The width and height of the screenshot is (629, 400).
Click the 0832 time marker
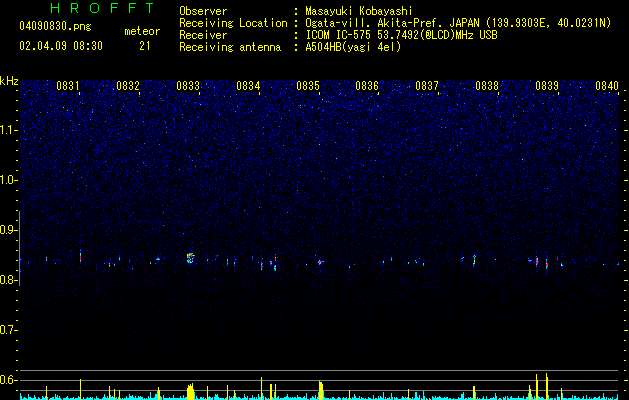(x=128, y=86)
